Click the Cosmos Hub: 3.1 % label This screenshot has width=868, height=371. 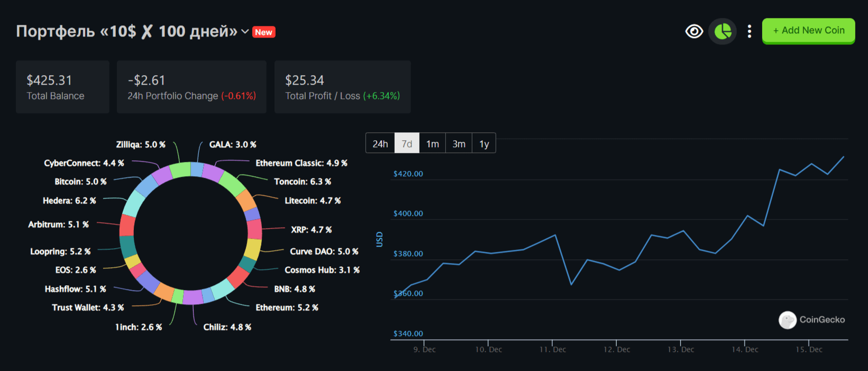(322, 270)
